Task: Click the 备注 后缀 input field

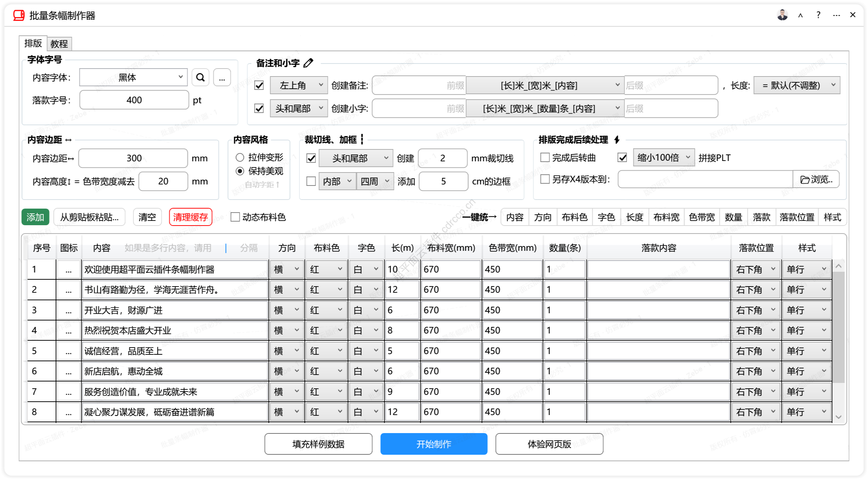Action: tap(671, 86)
